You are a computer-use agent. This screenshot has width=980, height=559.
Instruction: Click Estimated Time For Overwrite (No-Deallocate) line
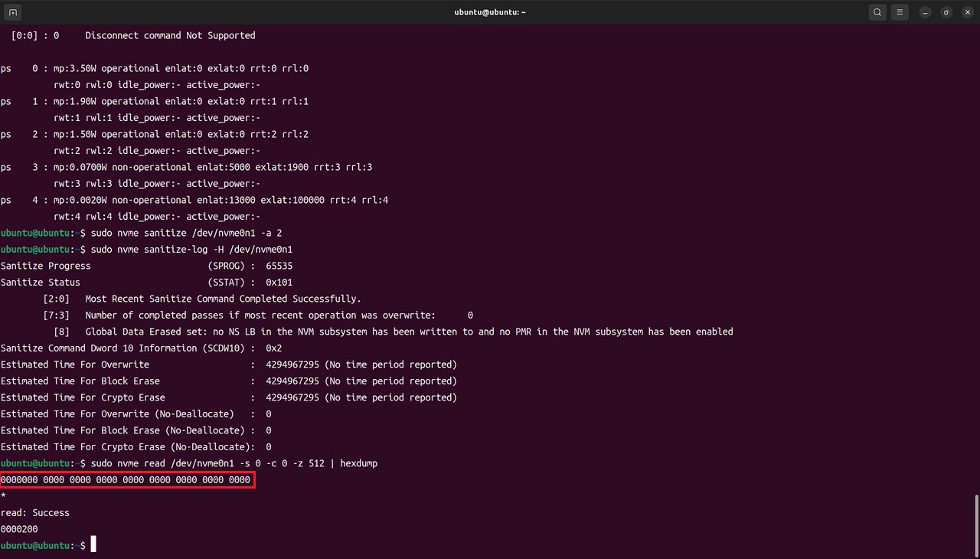136,414
